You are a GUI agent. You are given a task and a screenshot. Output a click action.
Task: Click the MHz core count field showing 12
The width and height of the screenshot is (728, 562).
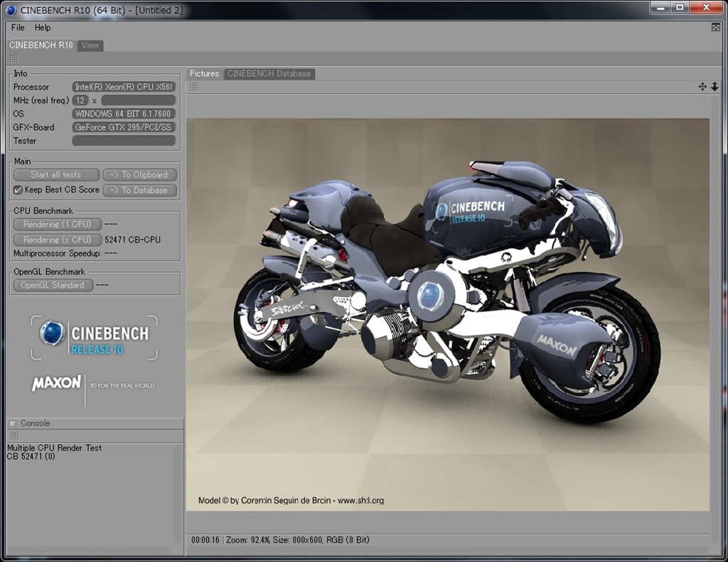click(x=80, y=100)
